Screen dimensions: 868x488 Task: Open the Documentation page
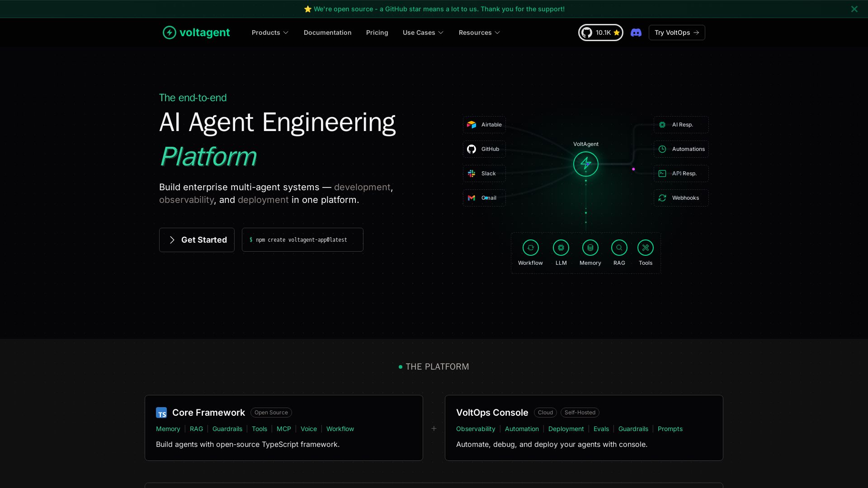328,33
